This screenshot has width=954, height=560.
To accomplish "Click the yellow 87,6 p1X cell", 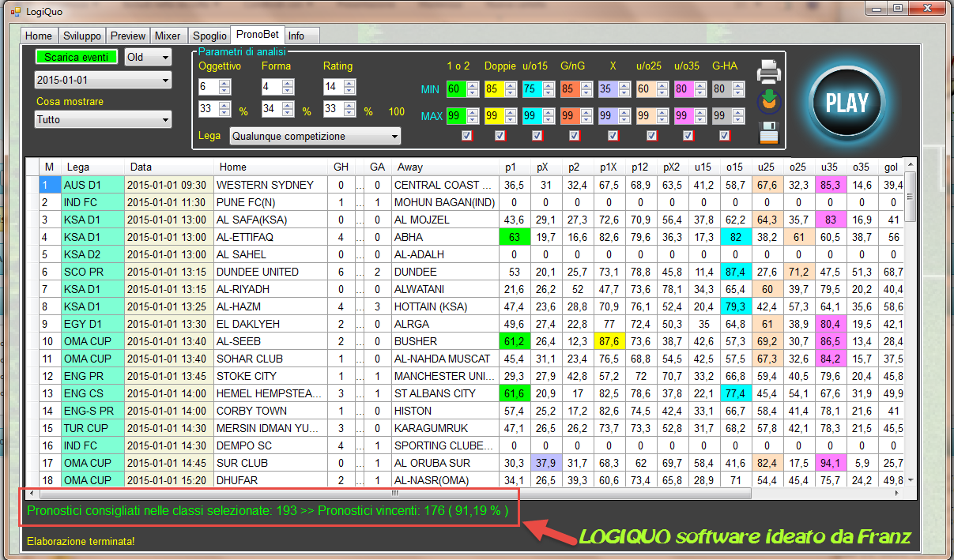I will pyautogui.click(x=608, y=341).
